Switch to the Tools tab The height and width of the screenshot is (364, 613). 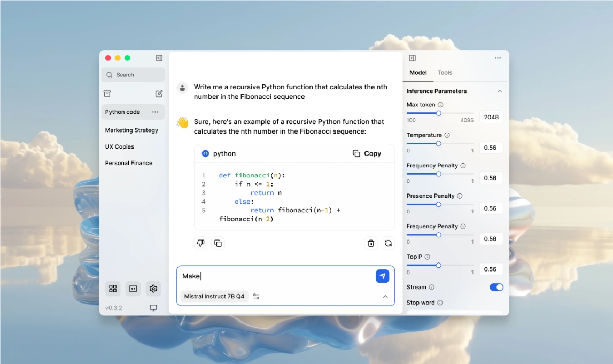pos(445,73)
